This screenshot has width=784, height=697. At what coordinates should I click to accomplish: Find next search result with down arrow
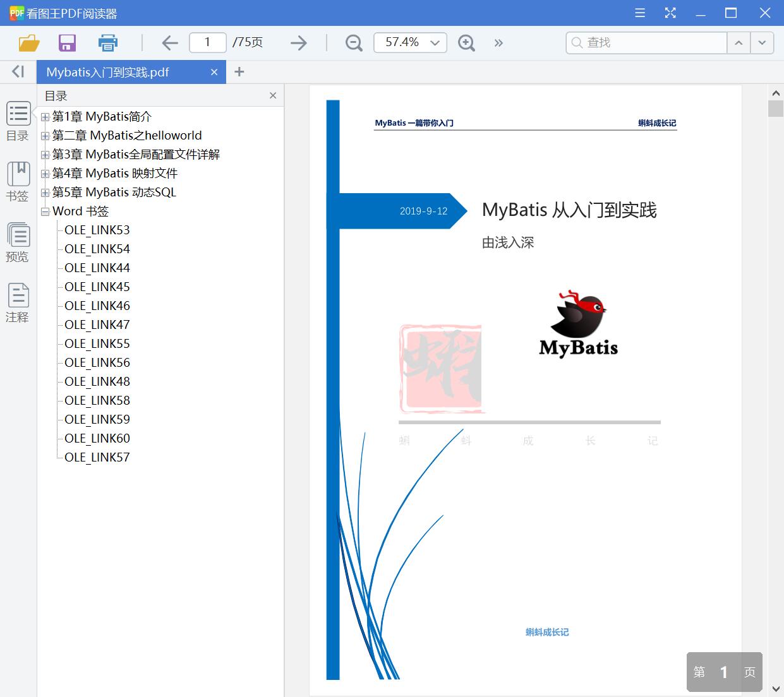click(762, 43)
